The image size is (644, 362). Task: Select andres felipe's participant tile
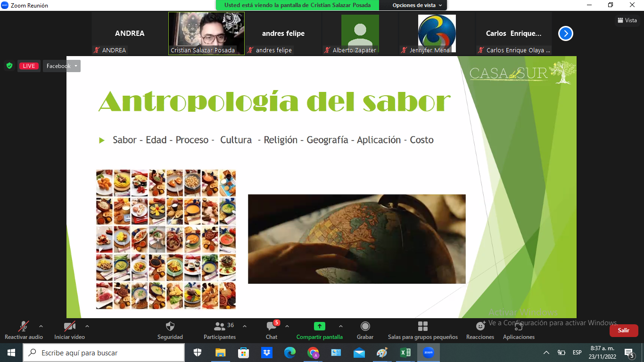(x=283, y=34)
